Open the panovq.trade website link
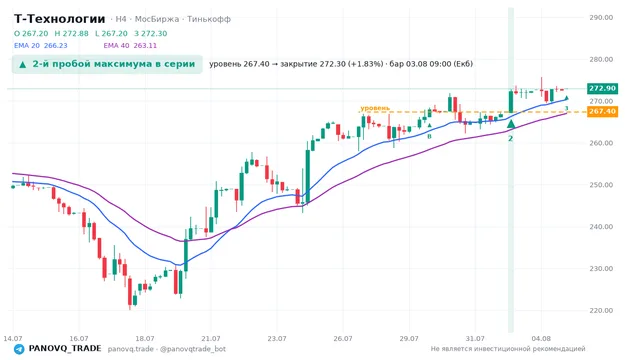Screen dimensions: 640x360 [131, 349]
